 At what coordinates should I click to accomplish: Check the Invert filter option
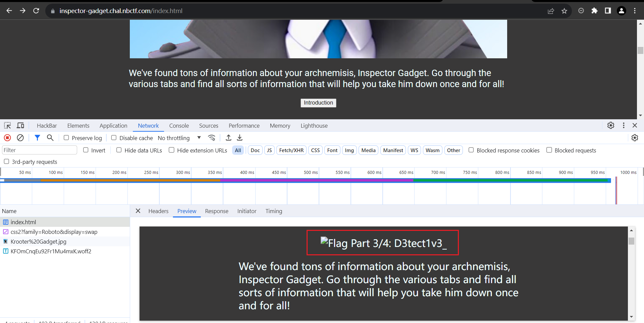coord(86,150)
